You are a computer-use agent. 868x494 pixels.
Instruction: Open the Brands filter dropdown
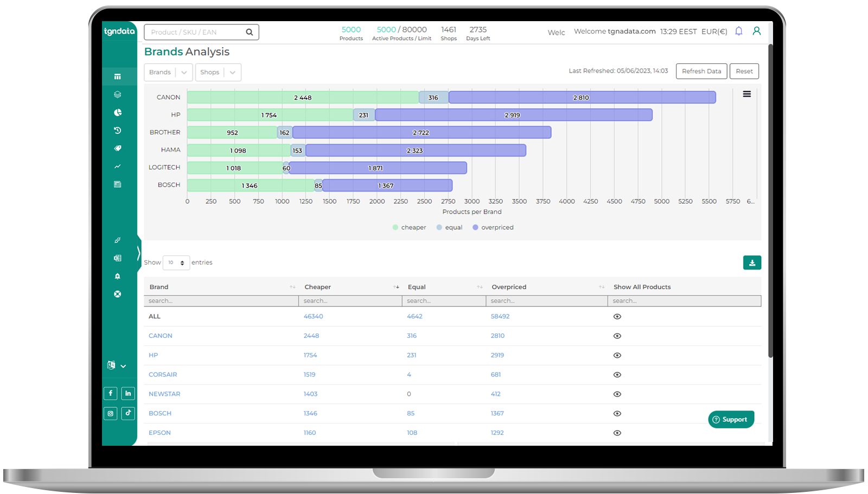(168, 72)
